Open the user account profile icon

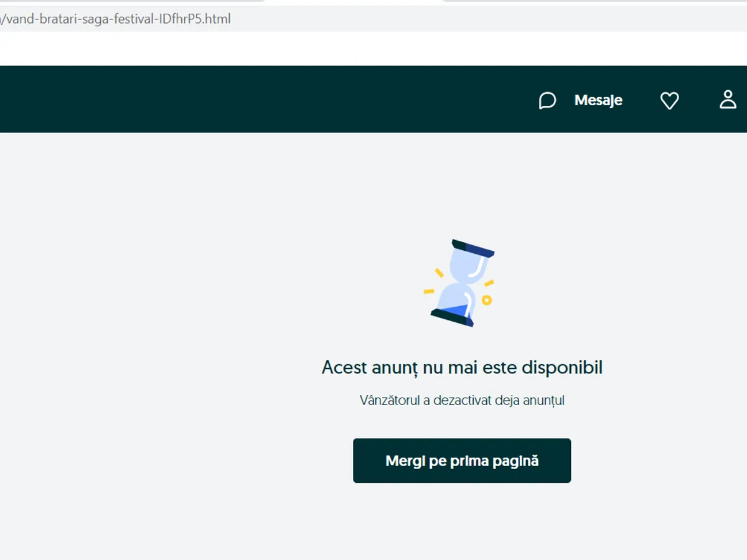coord(728,100)
